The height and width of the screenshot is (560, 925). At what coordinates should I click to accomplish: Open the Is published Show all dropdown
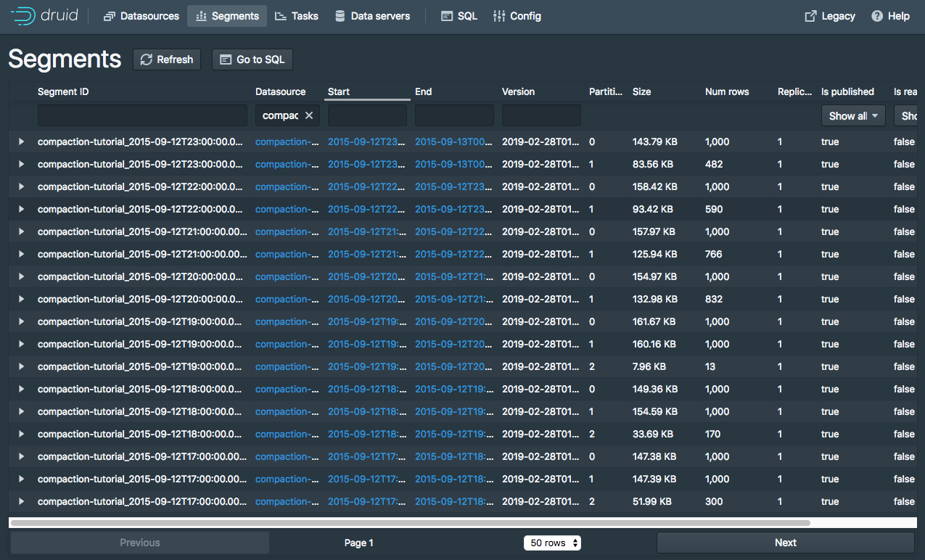click(x=853, y=116)
